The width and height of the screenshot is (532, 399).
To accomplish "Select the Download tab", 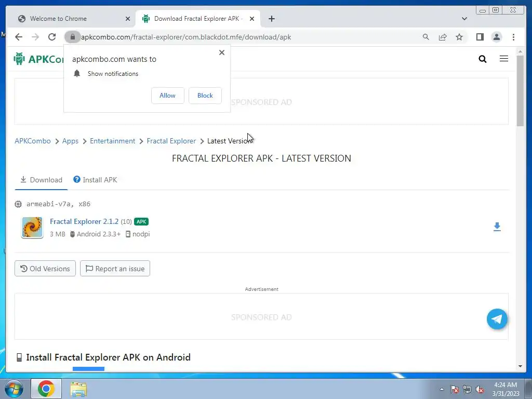I will click(41, 180).
